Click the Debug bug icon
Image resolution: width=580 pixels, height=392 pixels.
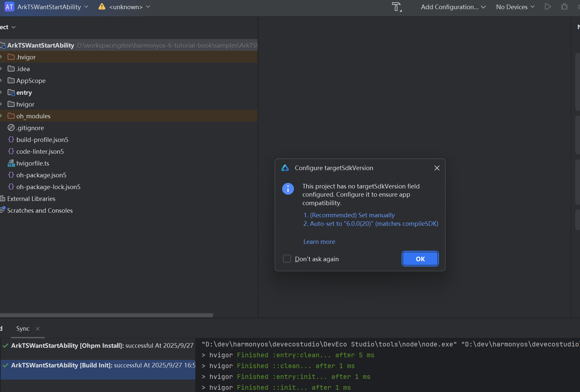click(564, 7)
